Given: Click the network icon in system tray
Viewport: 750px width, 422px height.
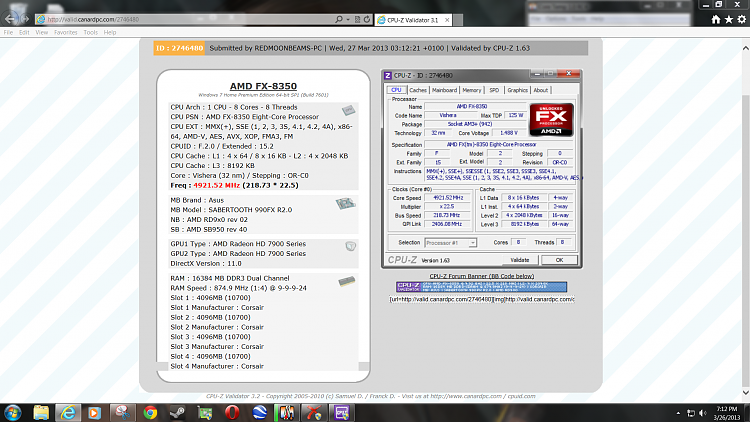Looking at the screenshot, I should tap(691, 413).
